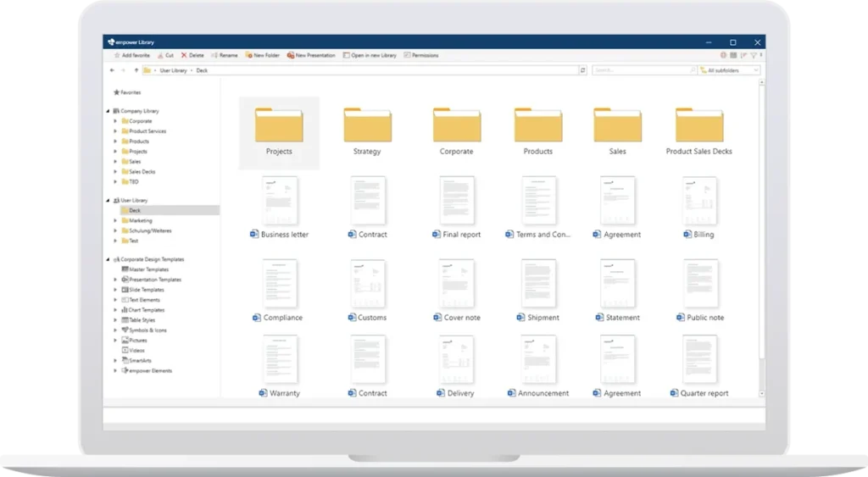
Task: Refresh the address path bar
Action: (582, 70)
